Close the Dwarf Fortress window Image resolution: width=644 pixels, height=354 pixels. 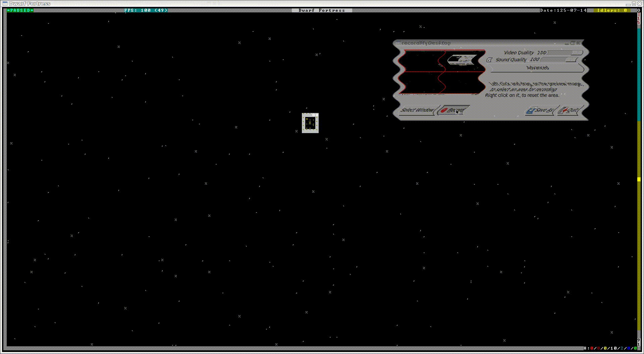[640, 4]
